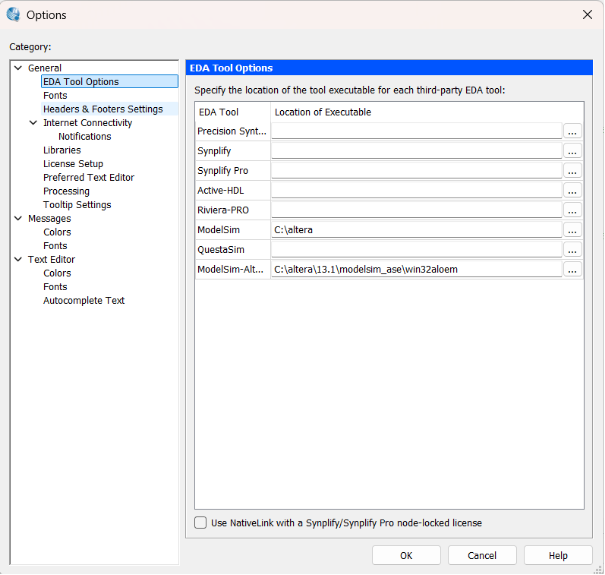Collapse the Internet Connectivity tree node
Image resolution: width=605 pixels, height=575 pixels.
pyautogui.click(x=33, y=123)
